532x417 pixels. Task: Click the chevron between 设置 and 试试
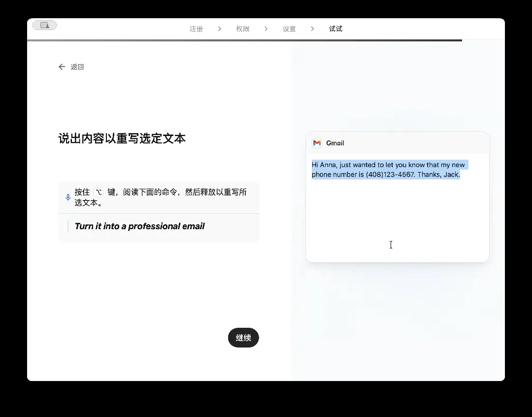click(312, 29)
